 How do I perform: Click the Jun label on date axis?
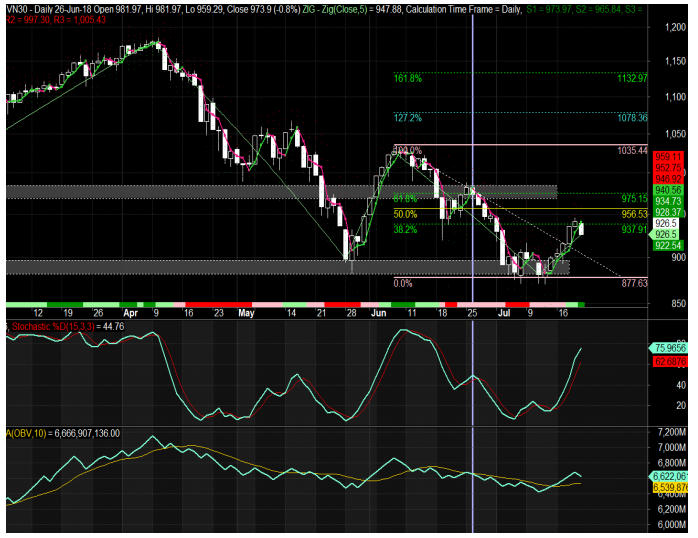pos(378,313)
